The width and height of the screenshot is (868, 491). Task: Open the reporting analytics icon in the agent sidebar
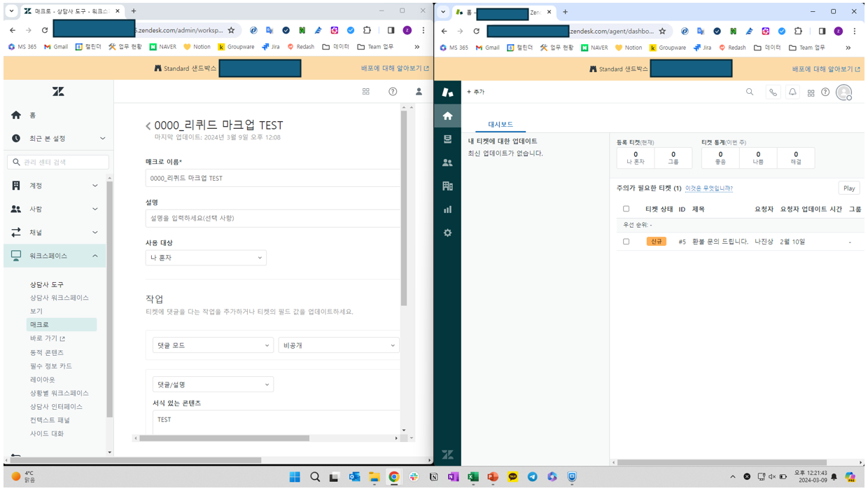click(447, 209)
